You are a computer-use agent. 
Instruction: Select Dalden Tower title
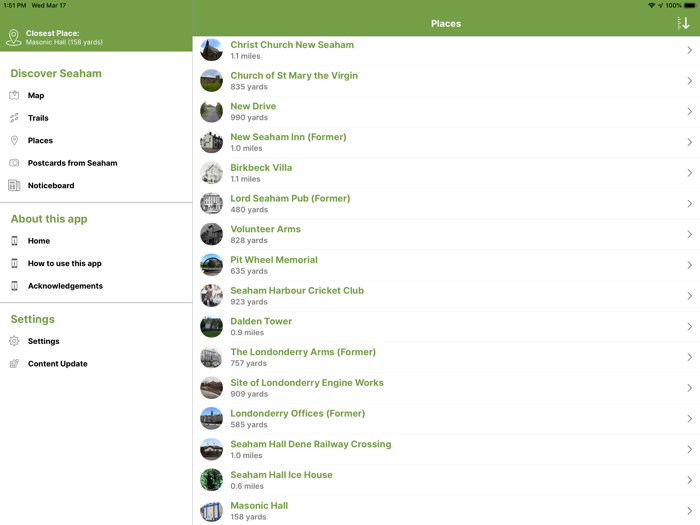click(x=261, y=321)
